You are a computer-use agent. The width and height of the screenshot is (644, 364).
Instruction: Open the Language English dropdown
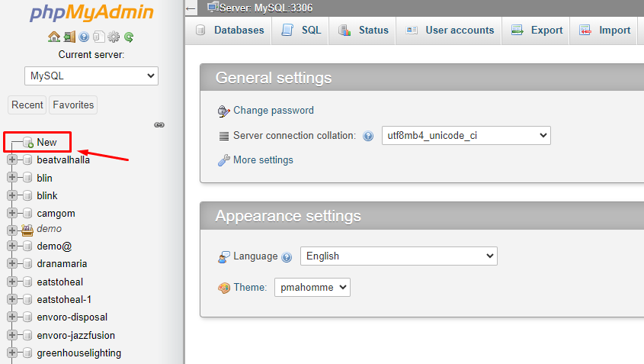pyautogui.click(x=399, y=256)
